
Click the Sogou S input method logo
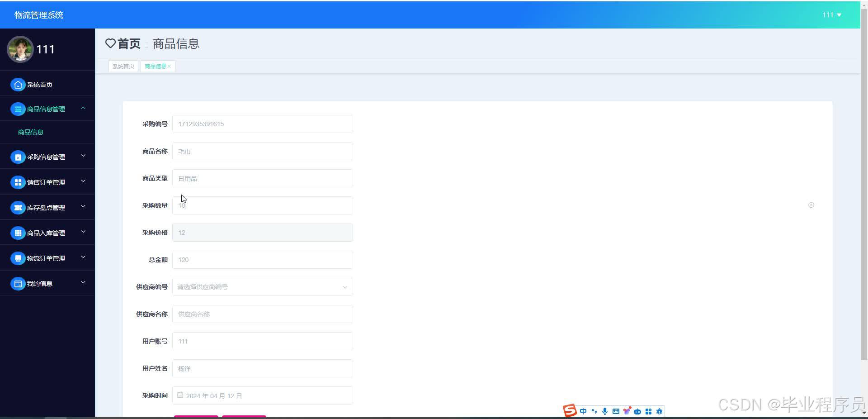[x=570, y=410]
